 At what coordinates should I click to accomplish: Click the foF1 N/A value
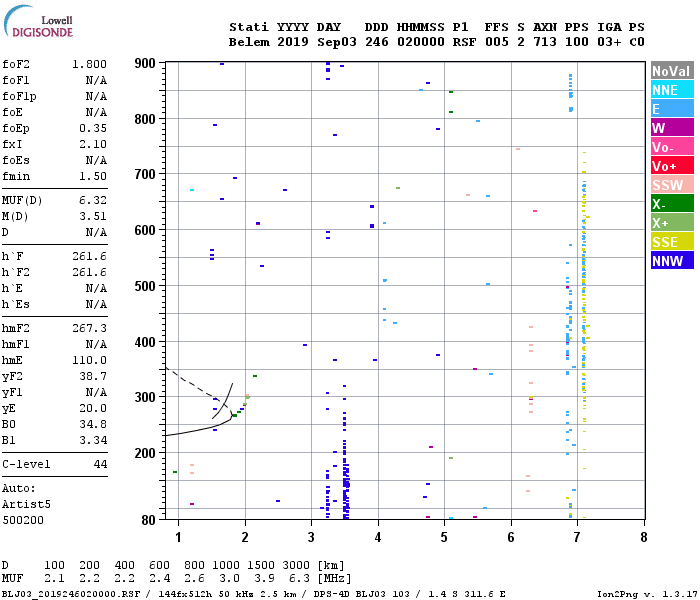[x=96, y=80]
